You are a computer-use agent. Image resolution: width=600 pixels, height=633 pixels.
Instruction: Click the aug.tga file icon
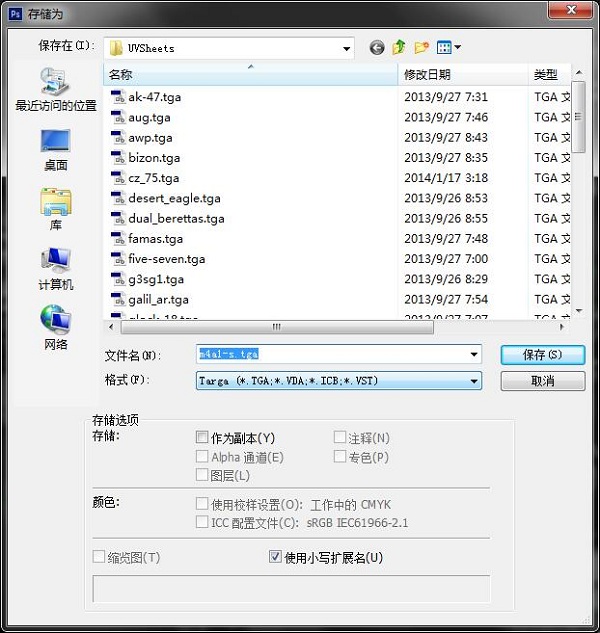[x=118, y=117]
